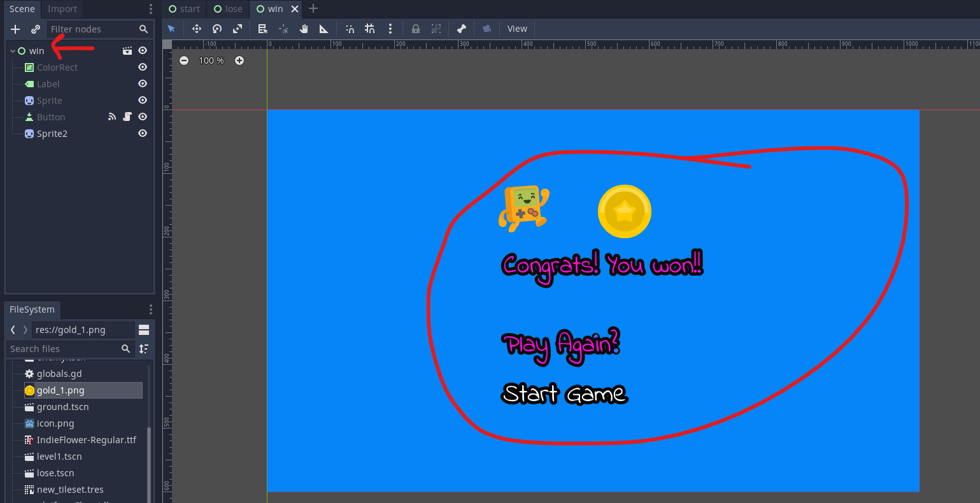
Task: Select lose.tscn file
Action: (x=55, y=473)
